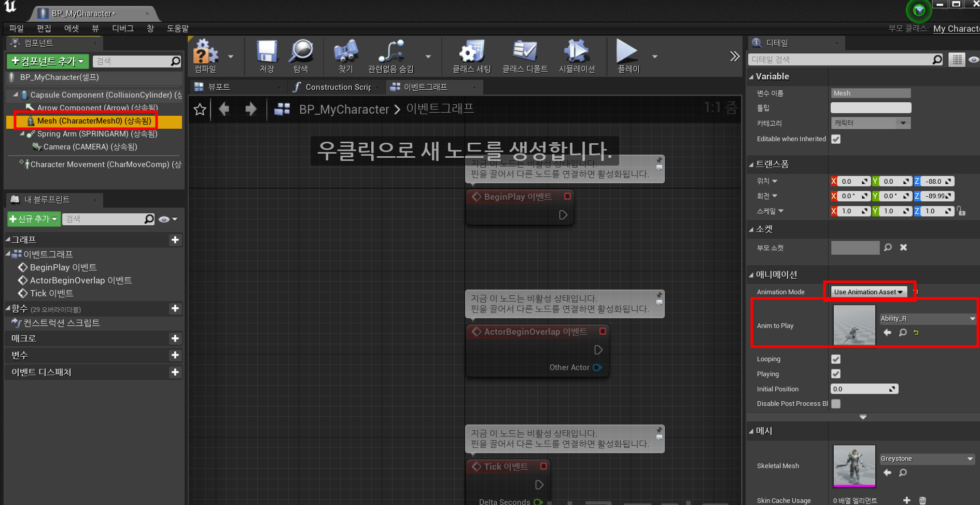The image size is (980, 505).
Task: Browse to Ability_R asset in content browser
Action: (903, 332)
